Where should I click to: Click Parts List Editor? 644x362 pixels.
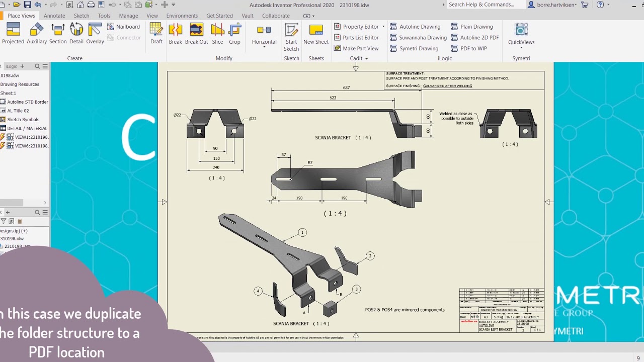click(356, 37)
